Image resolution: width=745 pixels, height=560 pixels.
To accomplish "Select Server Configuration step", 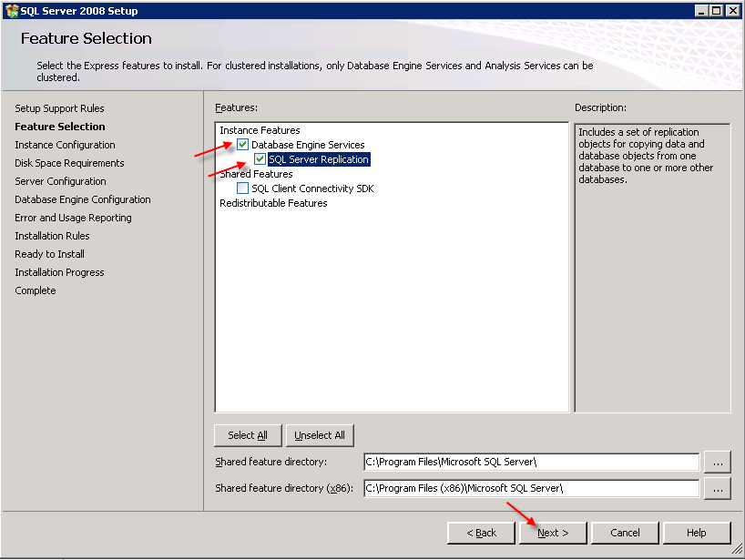I will pyautogui.click(x=60, y=181).
